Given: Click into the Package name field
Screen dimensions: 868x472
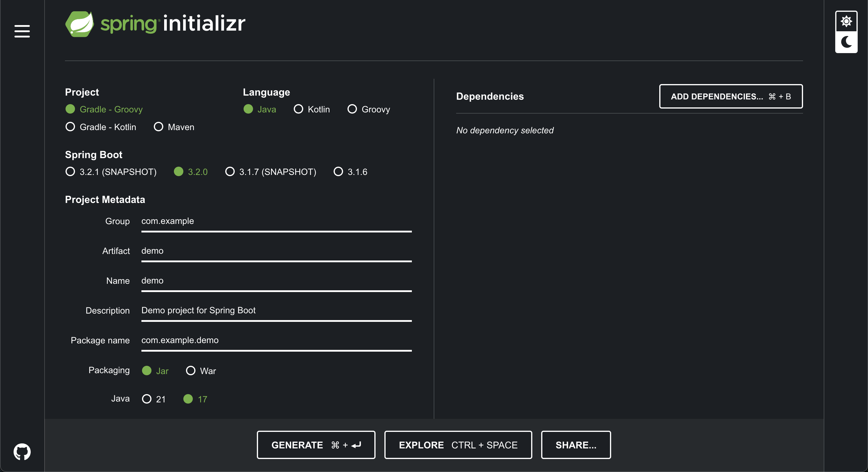Looking at the screenshot, I should pyautogui.click(x=276, y=341).
